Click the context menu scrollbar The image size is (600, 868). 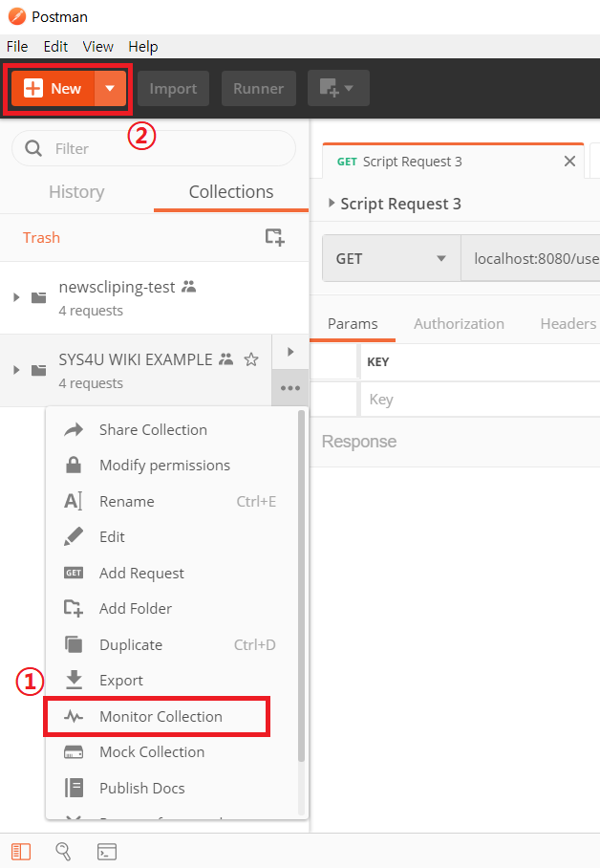(301, 586)
